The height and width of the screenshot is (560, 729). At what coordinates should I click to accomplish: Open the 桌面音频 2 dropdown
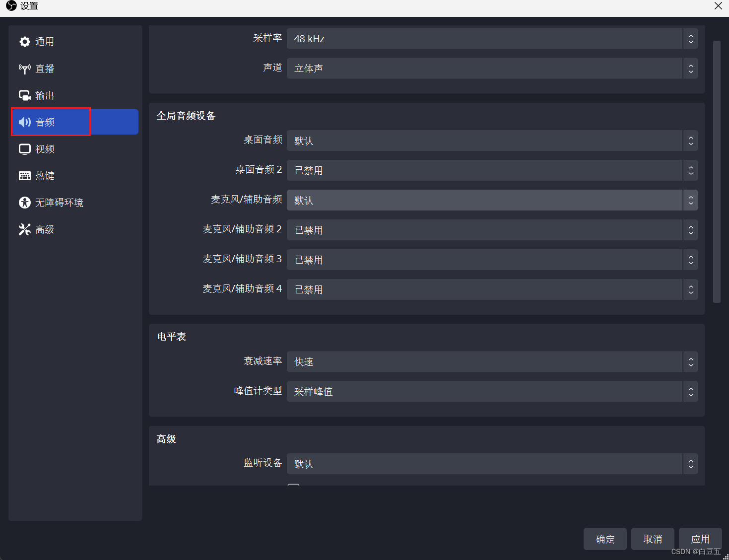pos(492,170)
